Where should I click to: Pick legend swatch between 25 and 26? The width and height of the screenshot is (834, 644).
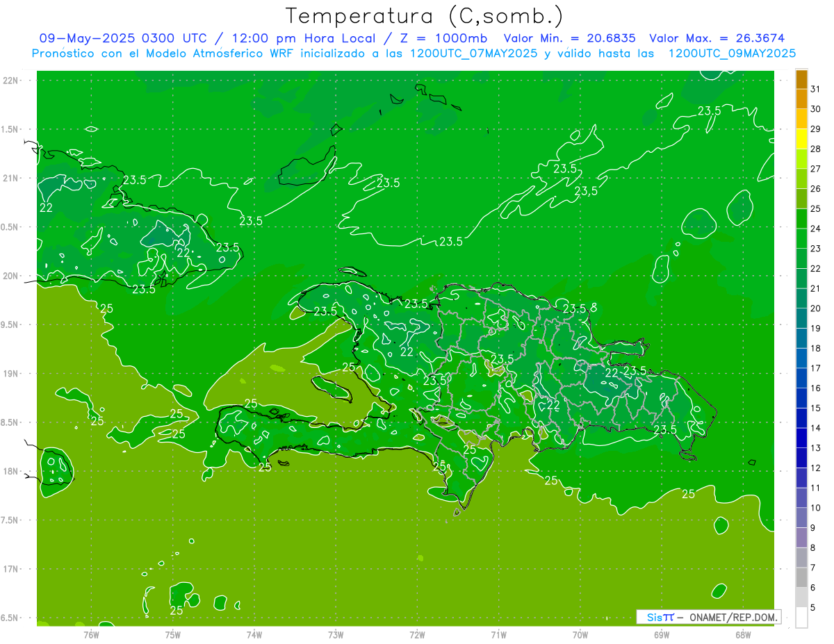point(801,199)
